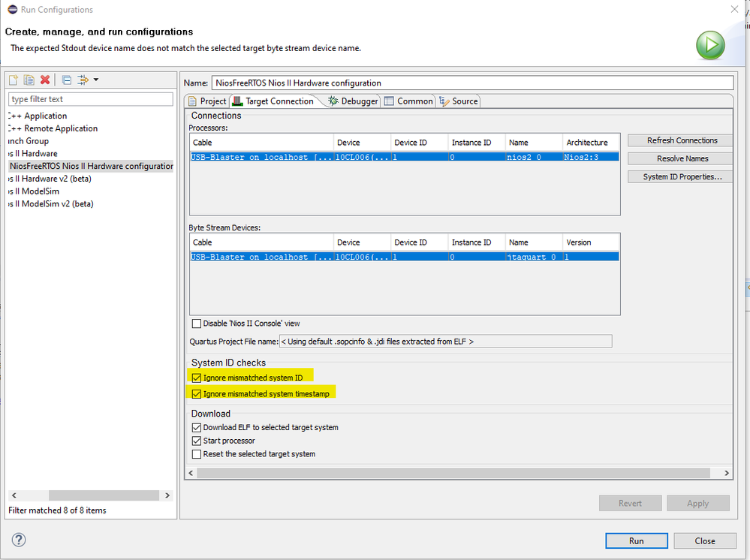Click the Refresh Connections button
Viewport: 750px width, 560px height.
[x=682, y=140]
